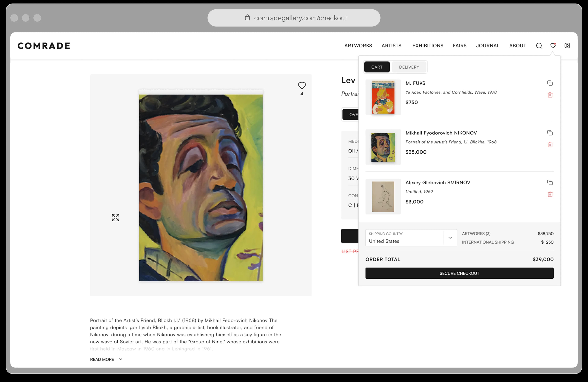Expand the artwork image to fullscreen

point(115,218)
